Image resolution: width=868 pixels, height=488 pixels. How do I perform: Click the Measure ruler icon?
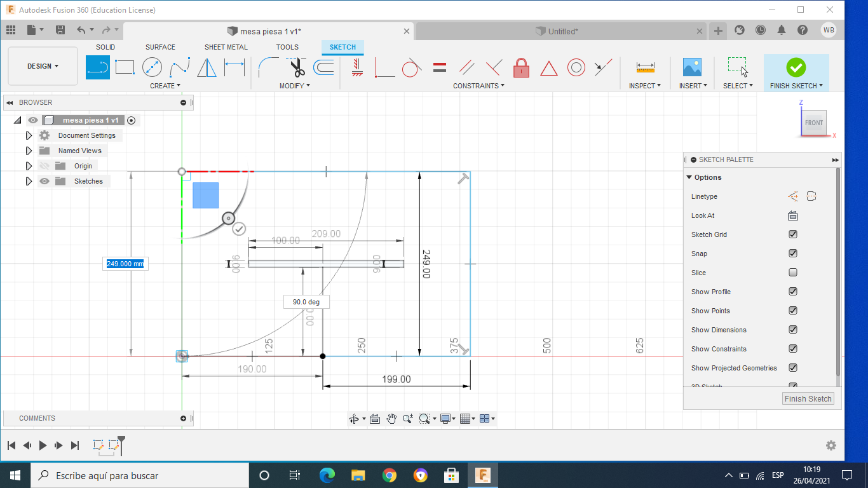(x=645, y=67)
